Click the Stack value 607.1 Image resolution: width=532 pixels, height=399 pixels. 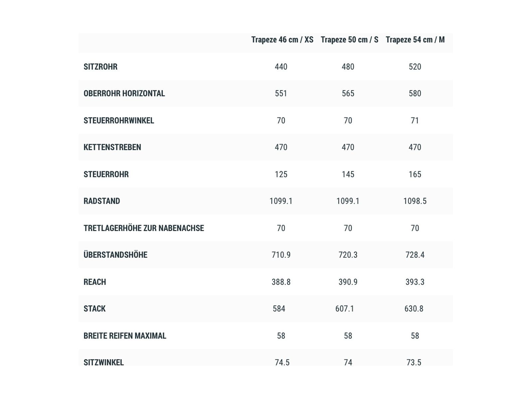point(344,309)
